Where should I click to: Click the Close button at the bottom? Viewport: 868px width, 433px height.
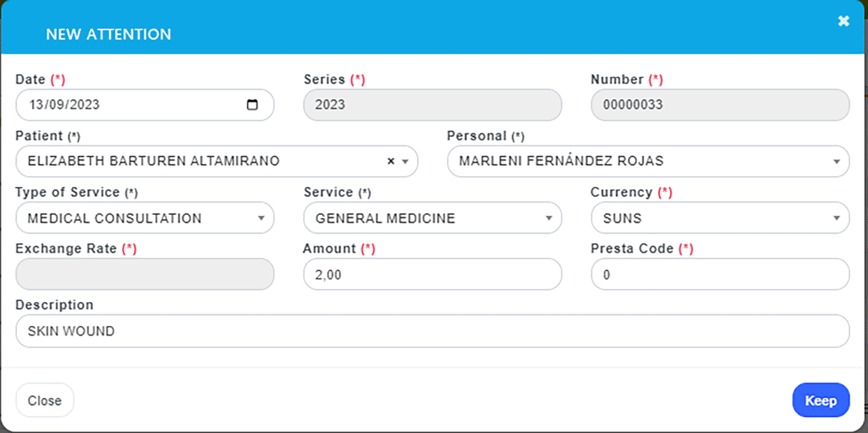[x=45, y=400]
